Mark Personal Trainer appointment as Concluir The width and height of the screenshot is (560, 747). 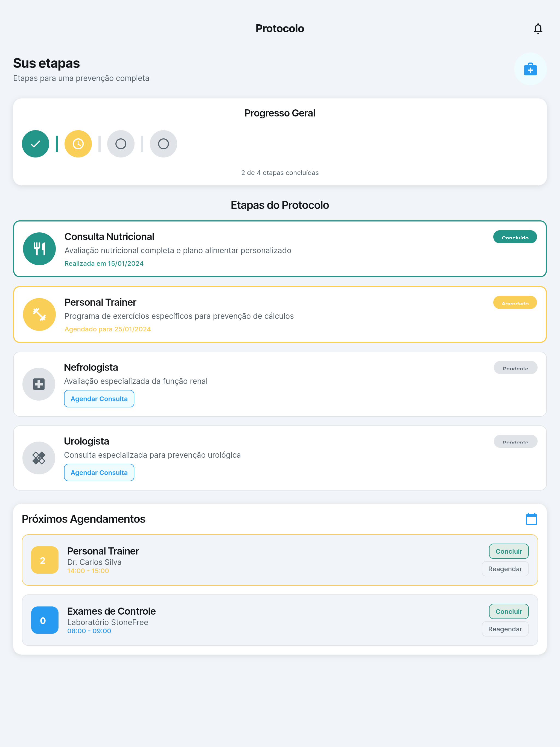pyautogui.click(x=509, y=551)
